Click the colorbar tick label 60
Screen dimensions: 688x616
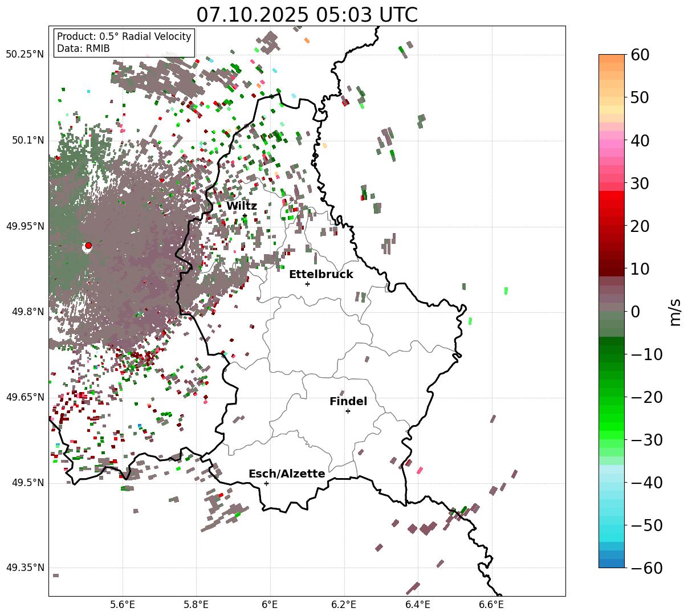(640, 55)
